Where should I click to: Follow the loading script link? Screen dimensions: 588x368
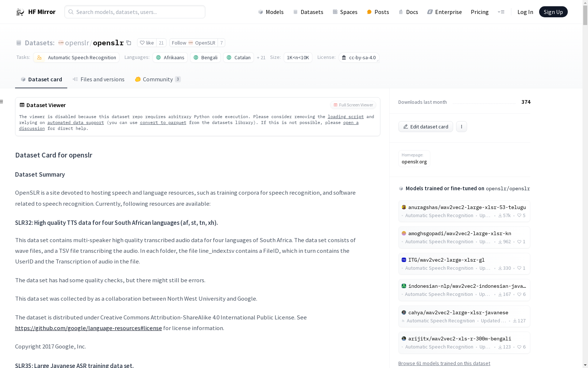pos(346,117)
